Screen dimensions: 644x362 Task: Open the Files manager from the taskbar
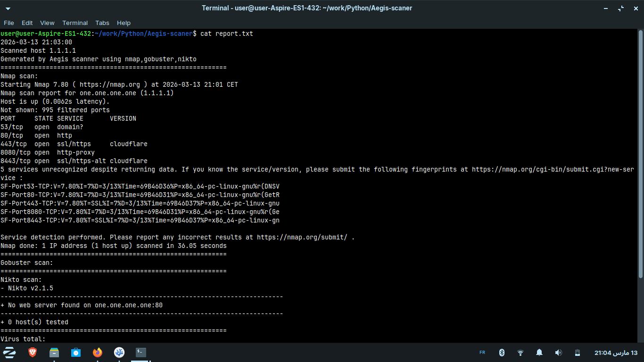coord(54,352)
